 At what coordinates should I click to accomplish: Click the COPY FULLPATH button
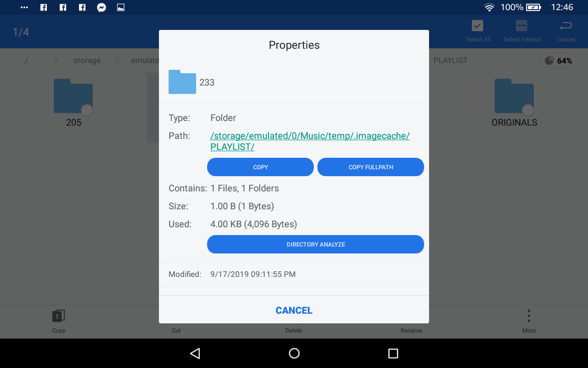click(x=371, y=167)
